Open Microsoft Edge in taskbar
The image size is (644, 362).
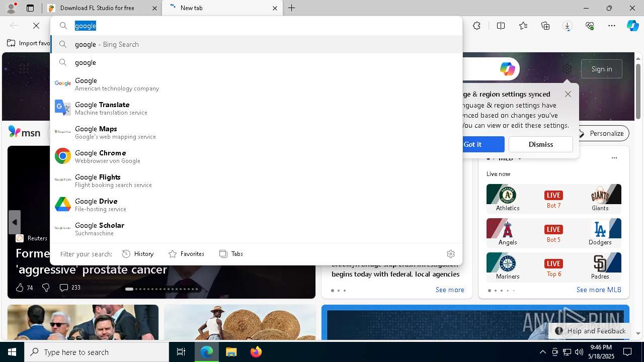click(207, 352)
